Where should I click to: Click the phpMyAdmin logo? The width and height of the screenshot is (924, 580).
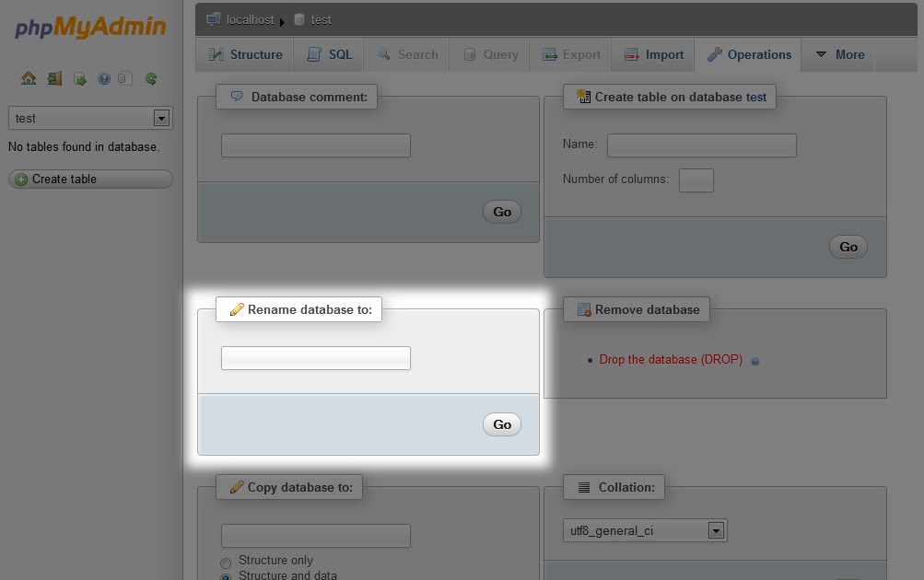tap(90, 27)
